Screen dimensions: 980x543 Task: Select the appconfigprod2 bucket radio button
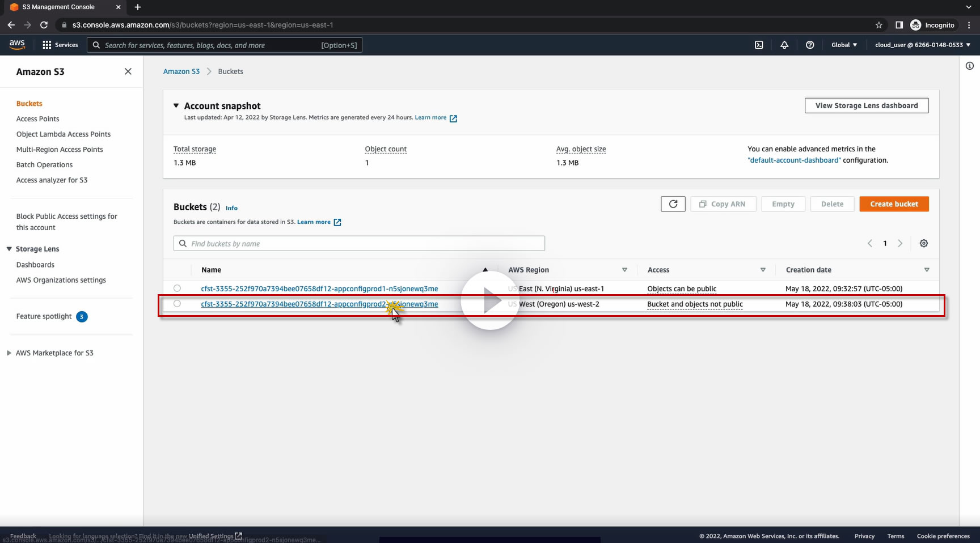(x=178, y=304)
